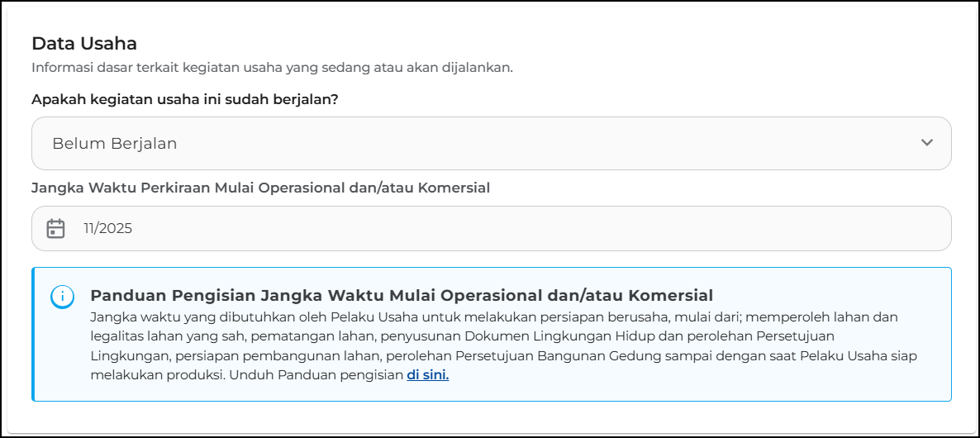The width and height of the screenshot is (980, 438).
Task: Click the 11/2025 date value text
Action: tap(107, 229)
